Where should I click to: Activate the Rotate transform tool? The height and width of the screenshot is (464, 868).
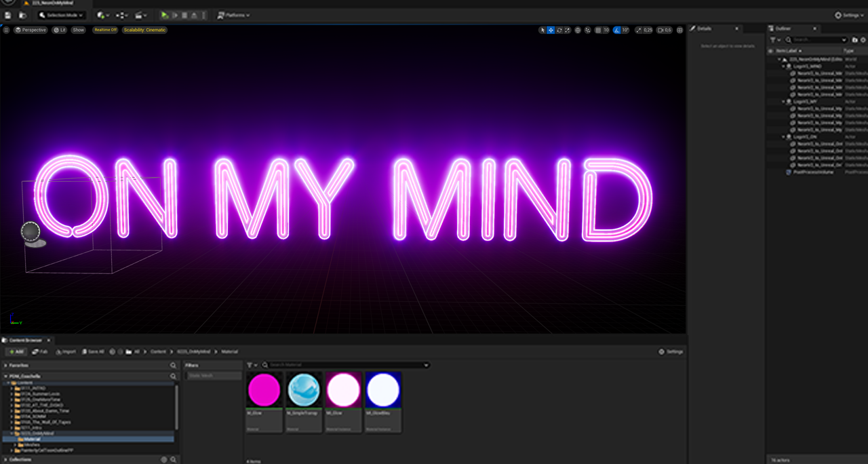[559, 30]
